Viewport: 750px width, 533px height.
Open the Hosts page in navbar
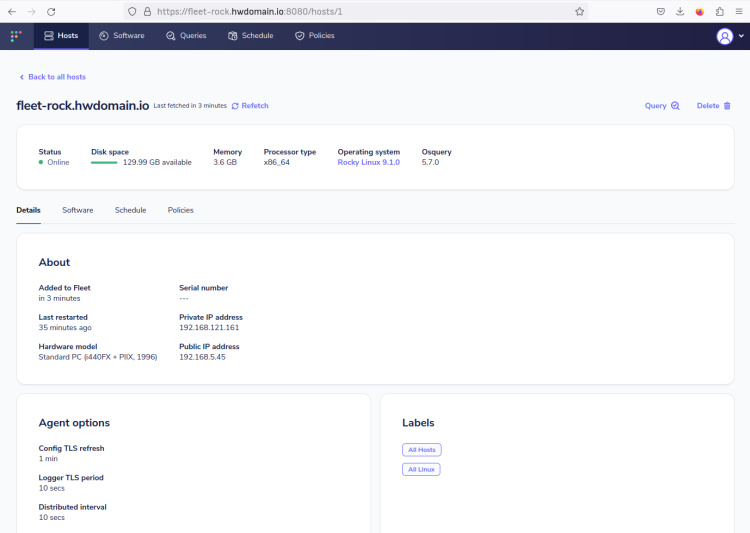tap(61, 36)
